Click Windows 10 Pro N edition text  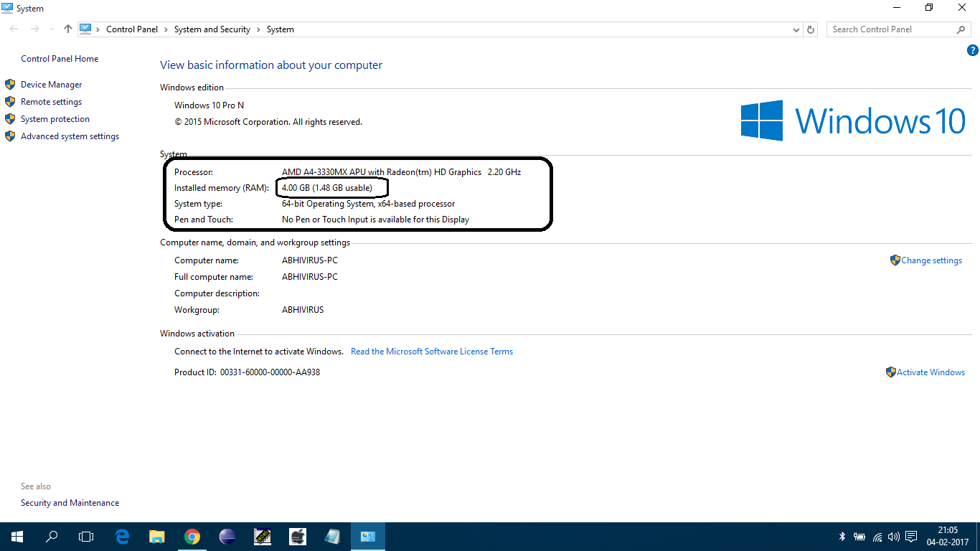pyautogui.click(x=209, y=105)
